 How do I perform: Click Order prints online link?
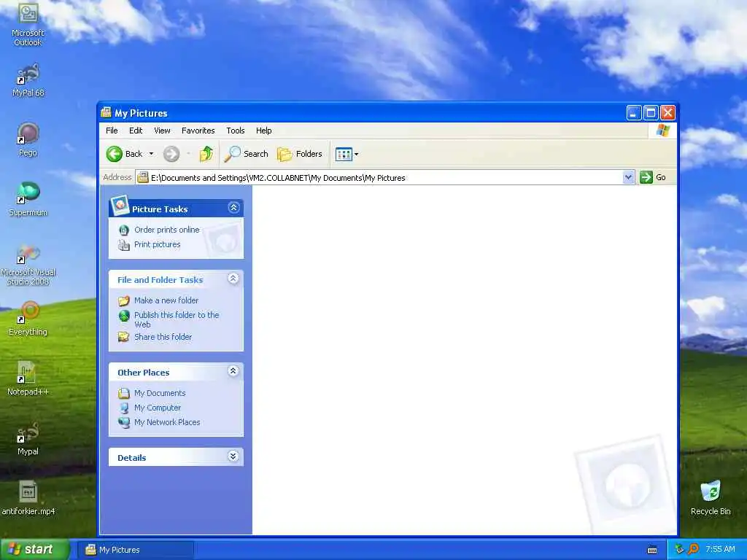tap(167, 230)
